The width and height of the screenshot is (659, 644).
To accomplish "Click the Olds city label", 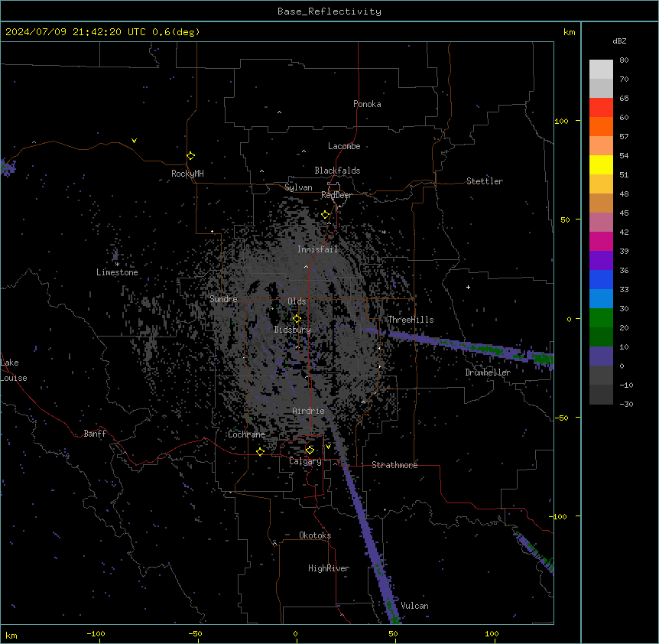I will [297, 301].
